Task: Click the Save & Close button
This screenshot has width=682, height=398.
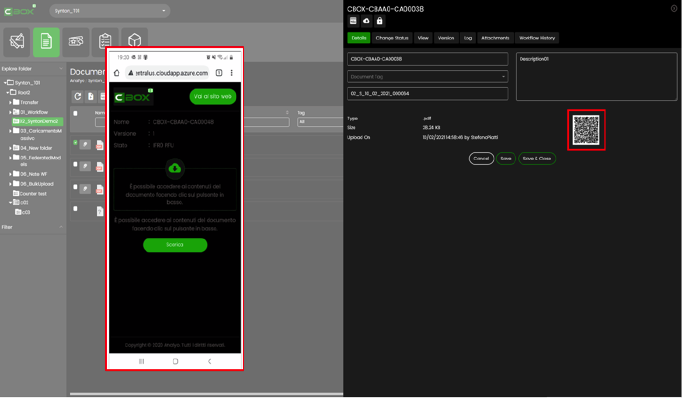Action: (x=537, y=158)
